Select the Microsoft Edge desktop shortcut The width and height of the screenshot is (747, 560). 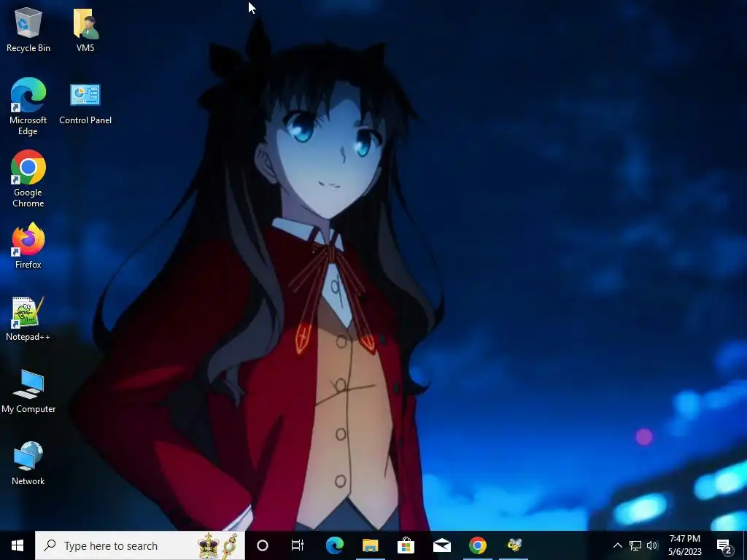[x=28, y=106]
